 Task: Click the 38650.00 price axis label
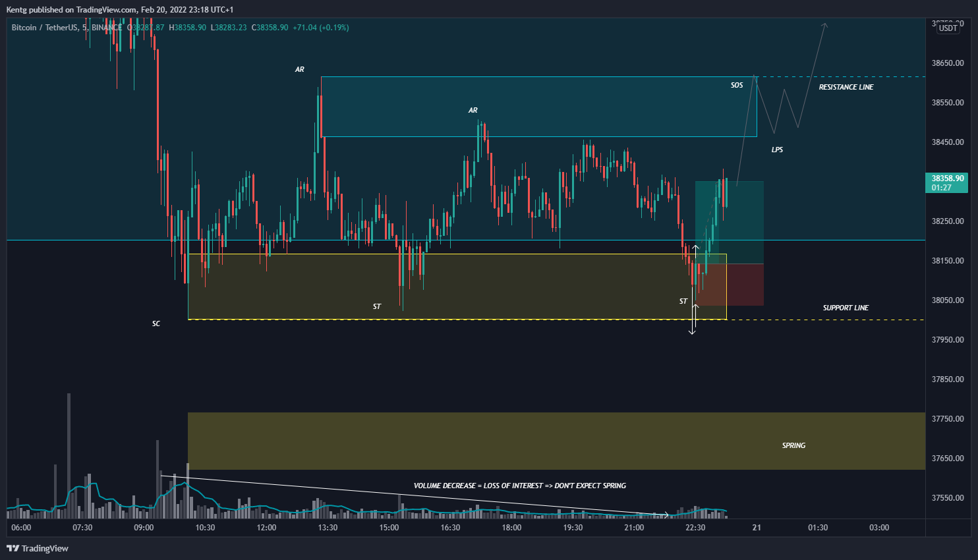[x=948, y=63]
